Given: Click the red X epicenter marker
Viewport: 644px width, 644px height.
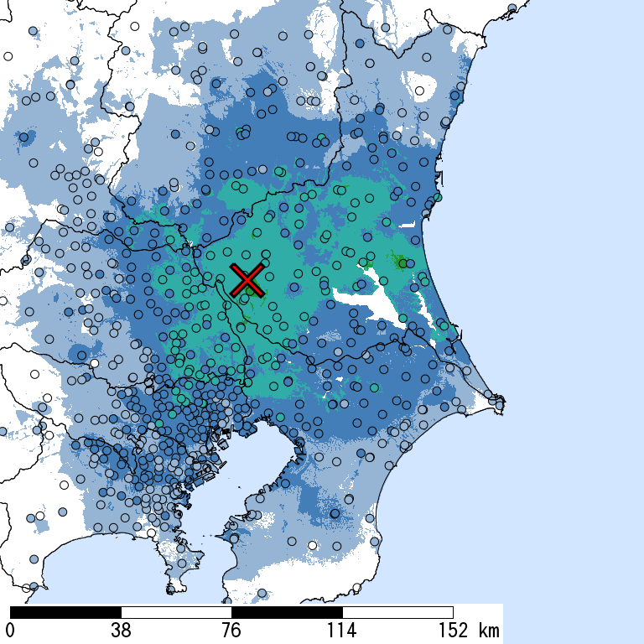Looking at the screenshot, I should (x=247, y=281).
